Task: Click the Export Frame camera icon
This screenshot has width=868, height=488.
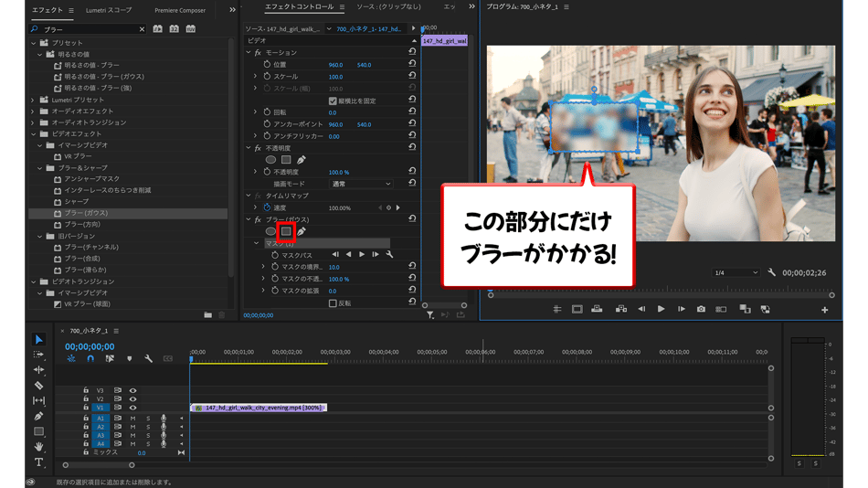Action: coord(701,310)
